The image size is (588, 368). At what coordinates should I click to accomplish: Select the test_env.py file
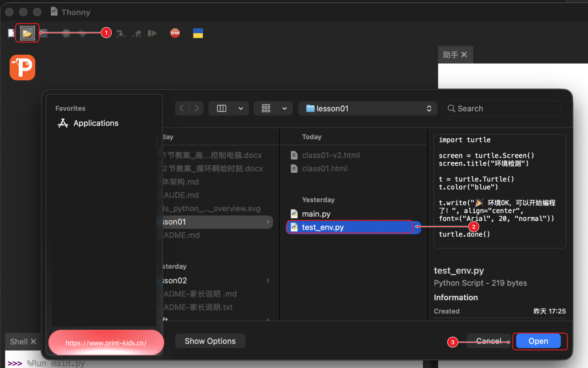coord(354,227)
